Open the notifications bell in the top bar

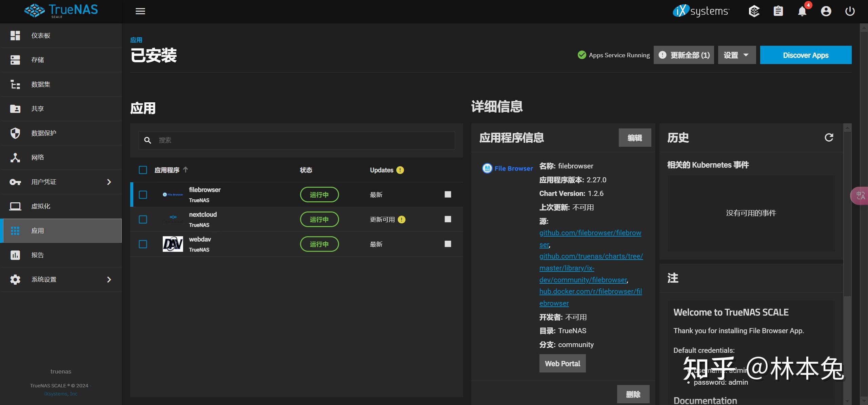click(802, 11)
